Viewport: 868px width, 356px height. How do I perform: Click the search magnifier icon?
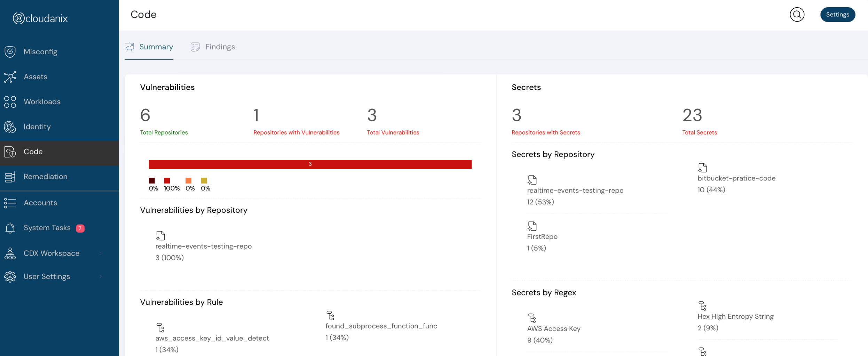click(x=797, y=15)
